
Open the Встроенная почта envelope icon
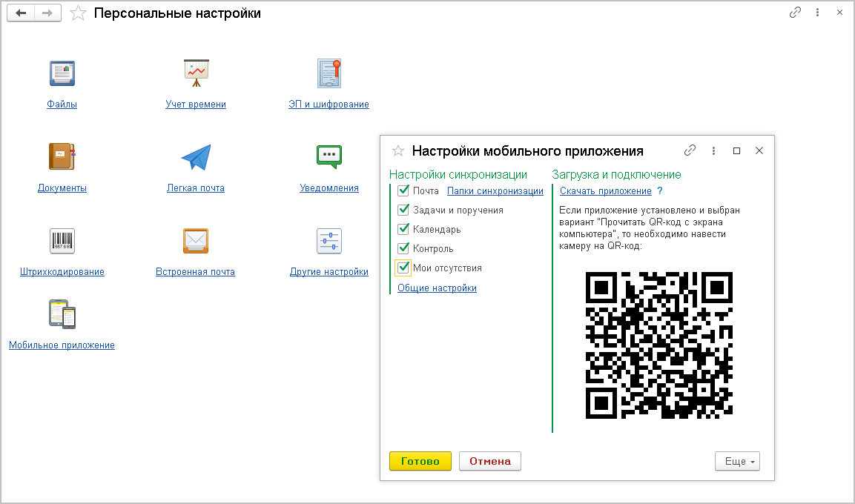click(196, 241)
